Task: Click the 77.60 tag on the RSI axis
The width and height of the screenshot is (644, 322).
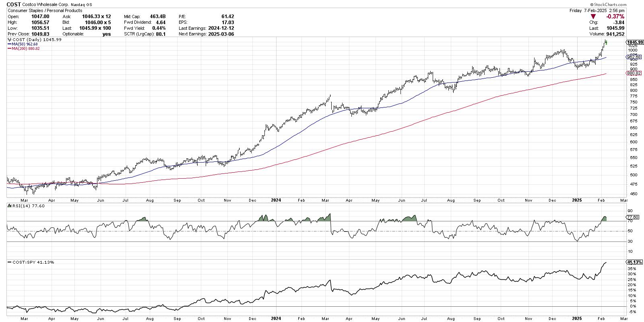Action: point(633,217)
